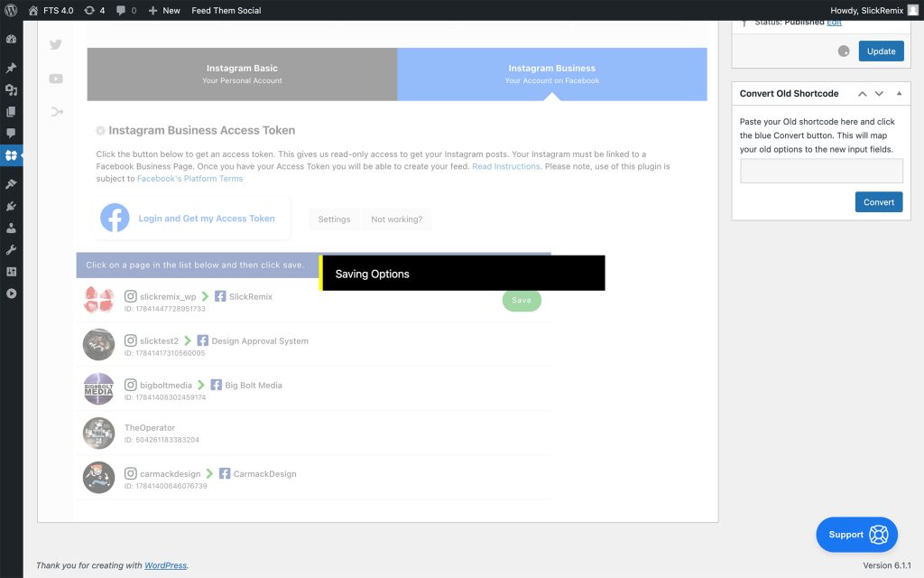924x578 pixels.
Task: Click Instagram icon beside slickremix_wp
Action: (x=131, y=296)
